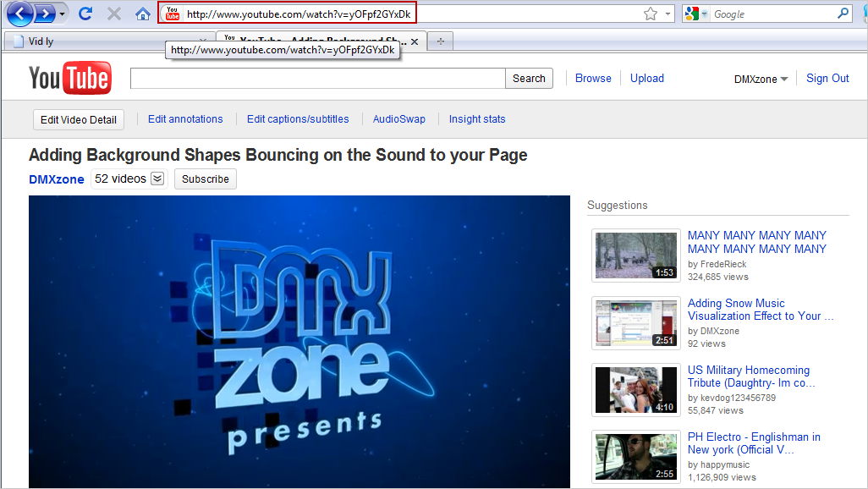Click the Subscribe button
Viewport: 868px width, 489px height.
click(206, 179)
